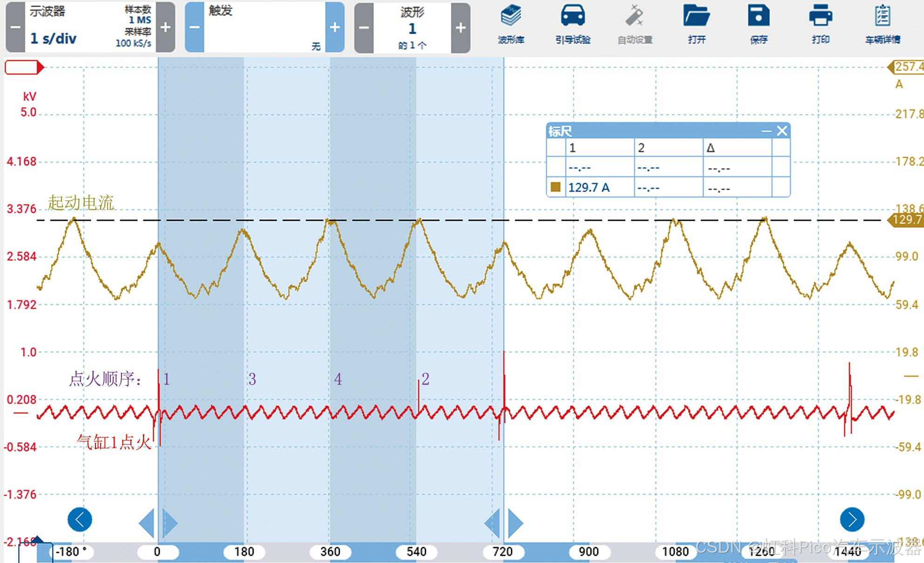
Task: Click the gold channel swatch in the rulers table
Action: click(555, 187)
